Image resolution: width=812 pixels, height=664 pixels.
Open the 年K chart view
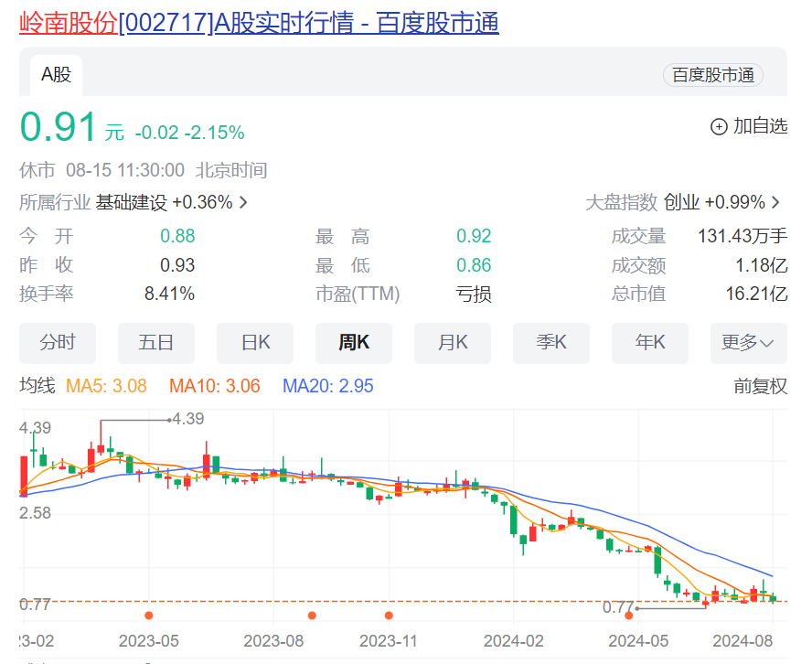click(650, 343)
